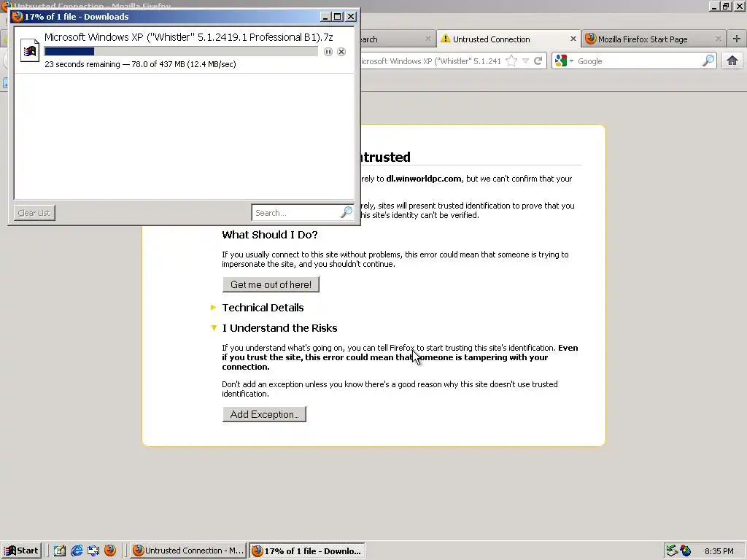This screenshot has height=560, width=747.
Task: Minimize the Downloads window
Action: 325,17
